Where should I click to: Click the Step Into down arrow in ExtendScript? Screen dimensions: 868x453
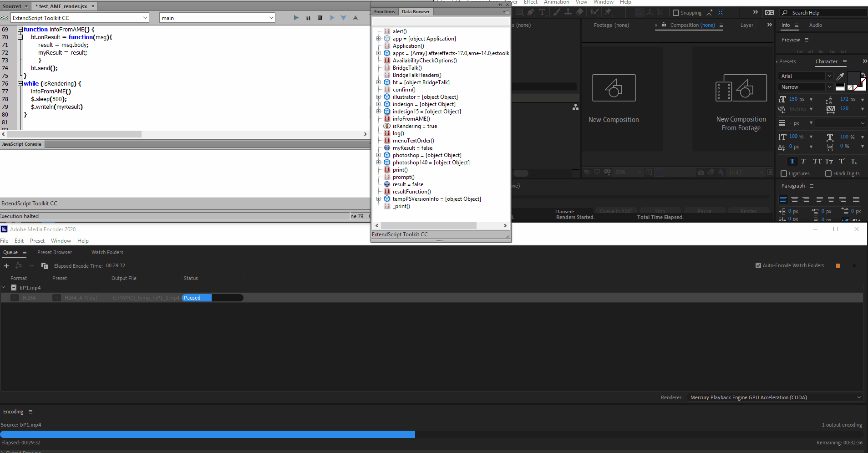(x=344, y=18)
